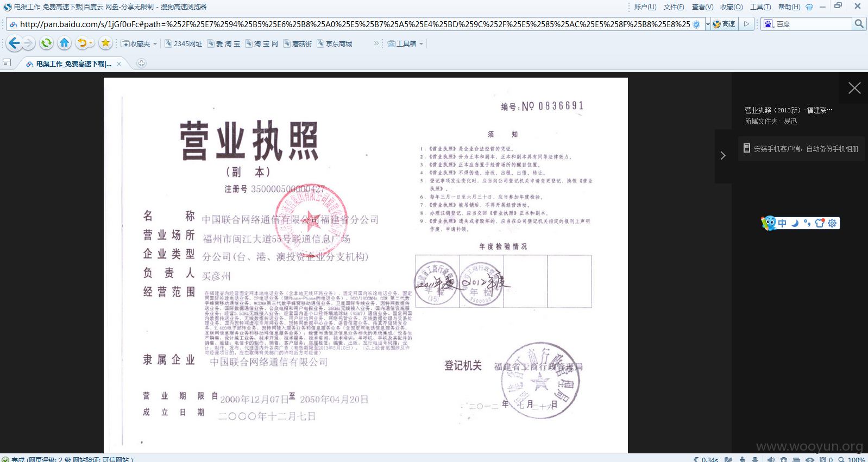Viewport: 868px width, 462px height.
Task: Click into the 百度 search box
Action: click(x=813, y=24)
